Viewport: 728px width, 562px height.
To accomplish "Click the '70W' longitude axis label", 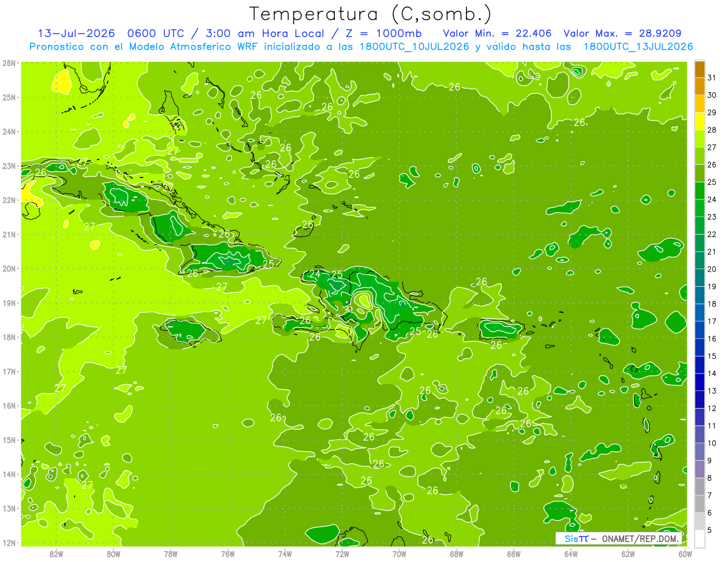I will pos(399,554).
